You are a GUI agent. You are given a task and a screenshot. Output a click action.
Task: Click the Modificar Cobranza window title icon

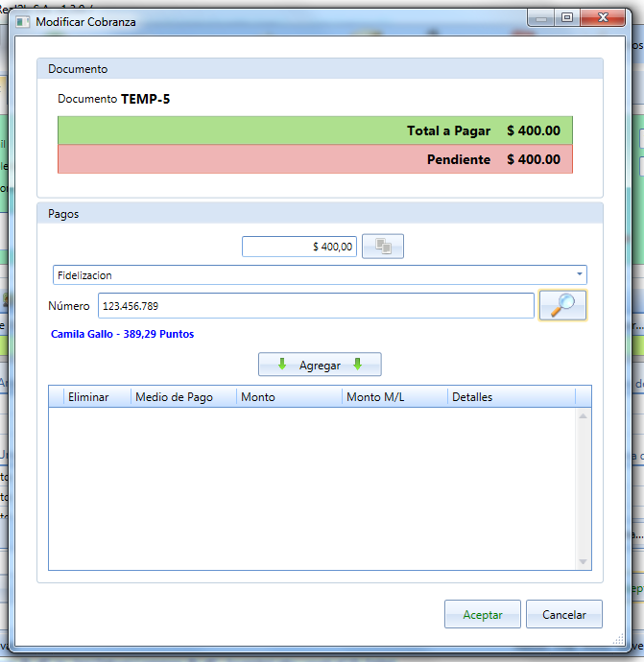tap(23, 22)
